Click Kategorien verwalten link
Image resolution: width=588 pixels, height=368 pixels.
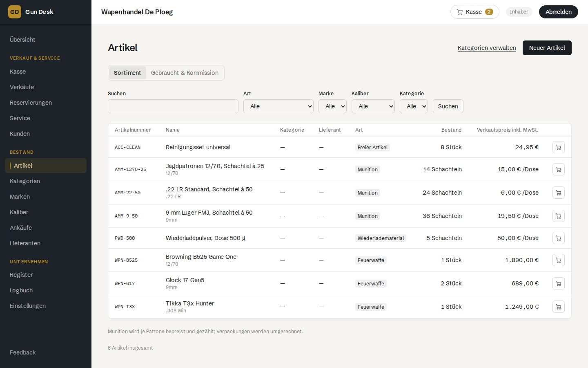point(487,48)
